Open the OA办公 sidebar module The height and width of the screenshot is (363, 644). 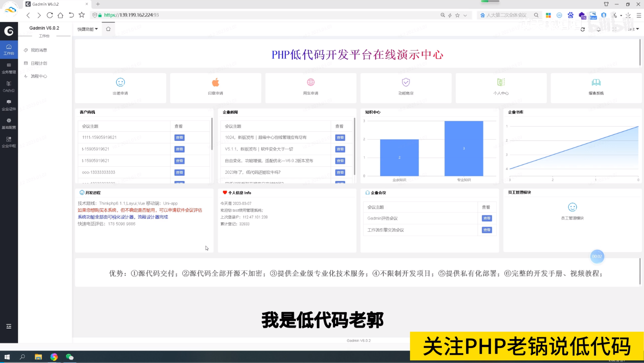pos(9,87)
